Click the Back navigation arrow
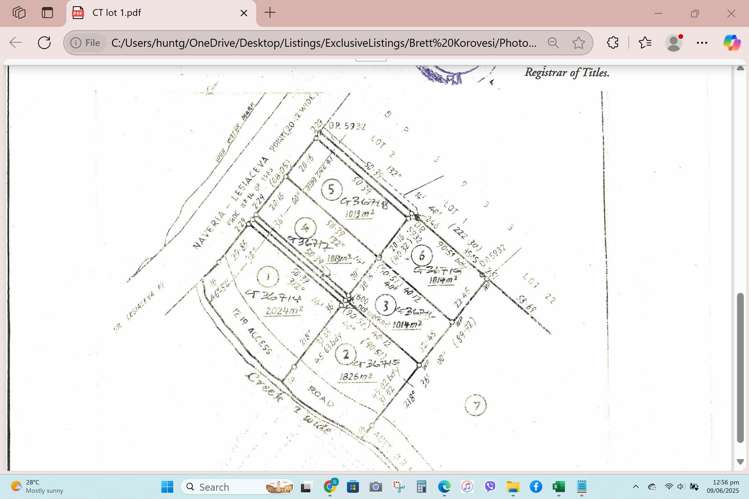749x499 pixels. (x=16, y=43)
